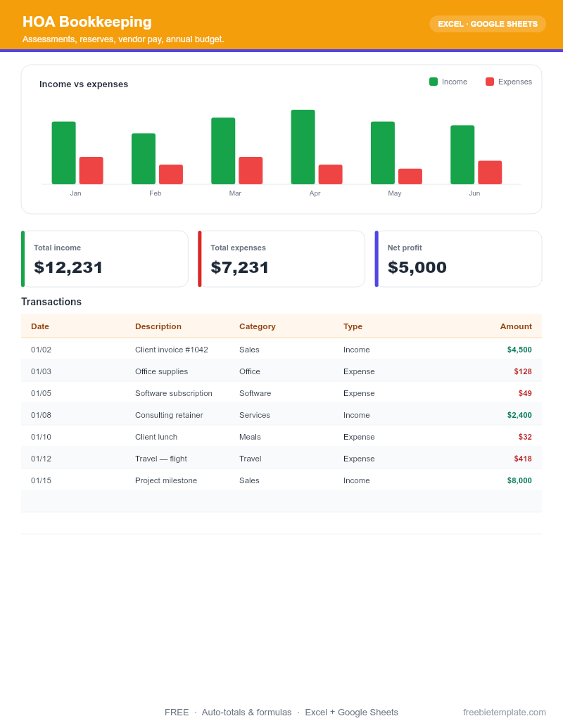Select the Client lunch cell
The width and height of the screenshot is (563, 728).
tap(156, 437)
